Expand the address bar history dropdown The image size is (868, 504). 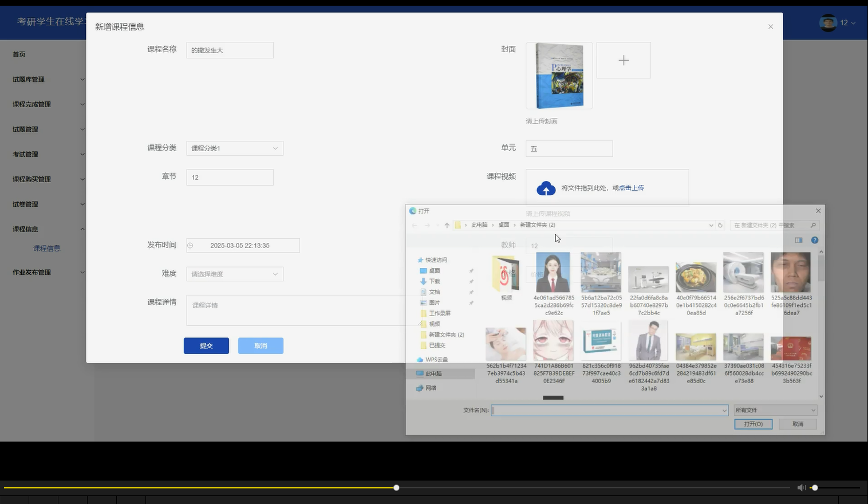click(x=711, y=225)
